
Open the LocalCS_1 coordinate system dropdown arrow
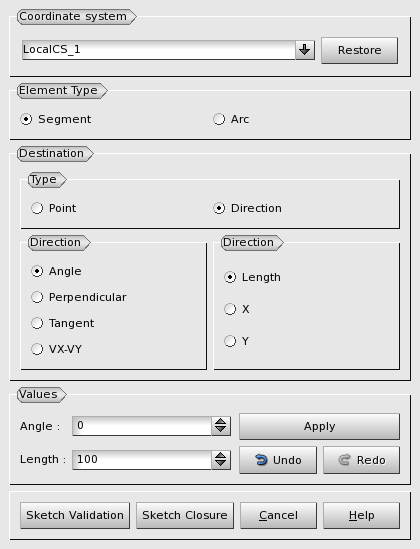pyautogui.click(x=304, y=50)
